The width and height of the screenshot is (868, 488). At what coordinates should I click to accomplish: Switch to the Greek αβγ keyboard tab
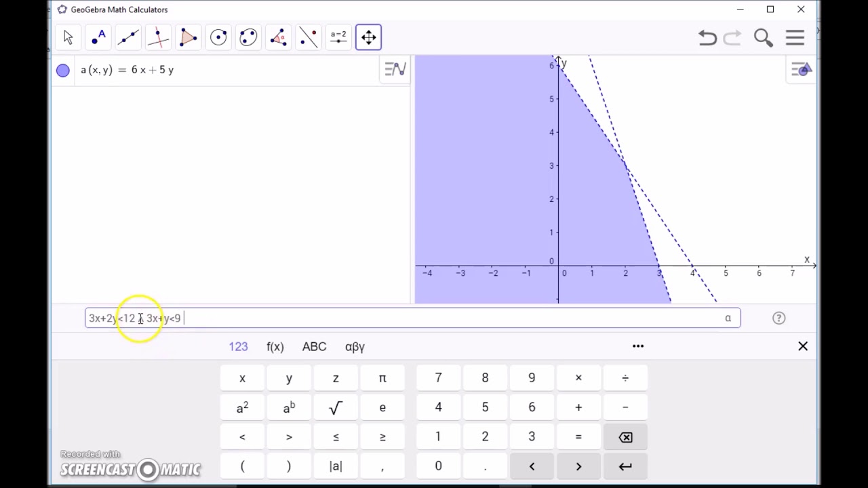coord(355,346)
